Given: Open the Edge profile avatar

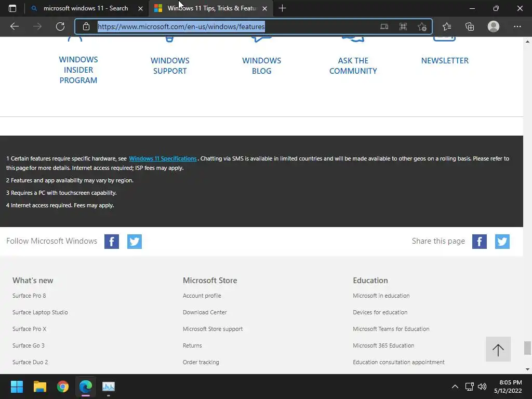Looking at the screenshot, I should coord(494,26).
